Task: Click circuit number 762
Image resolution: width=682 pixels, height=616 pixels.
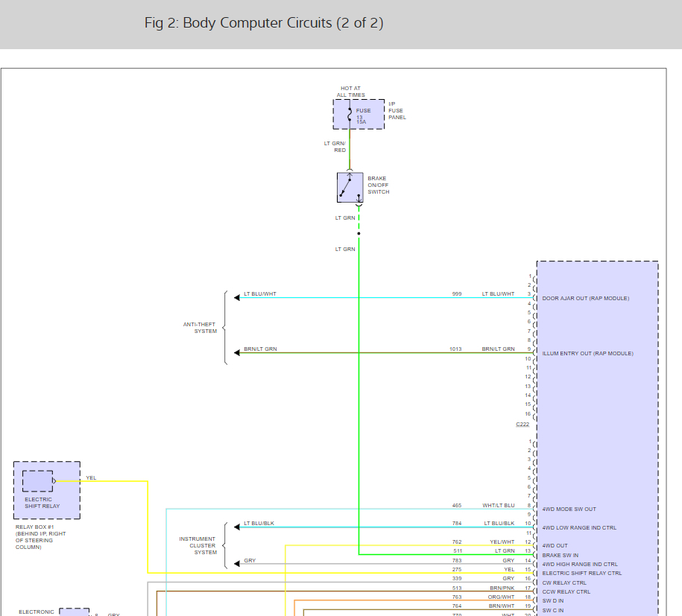Action: coord(457,542)
